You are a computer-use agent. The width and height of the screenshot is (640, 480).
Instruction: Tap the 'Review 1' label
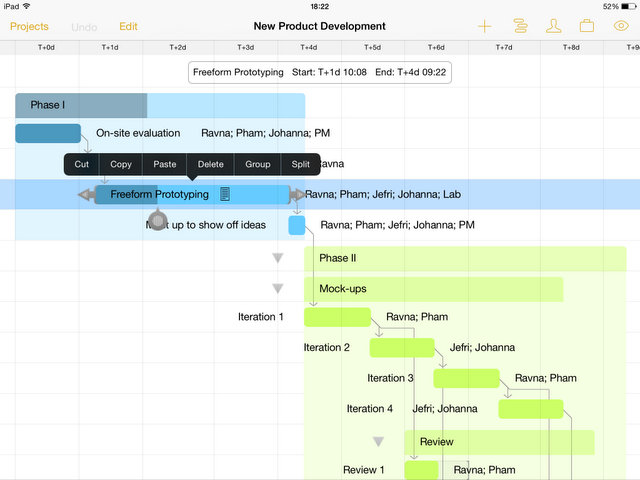tap(364, 470)
